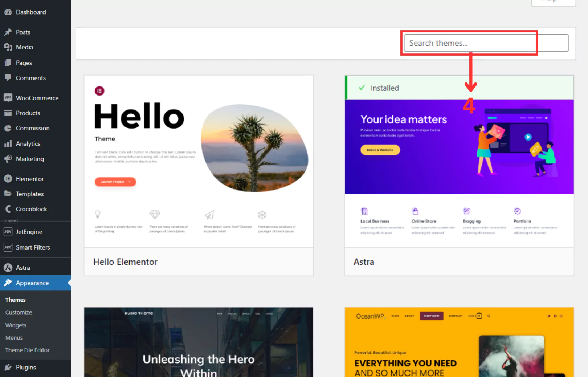Go to Media in sidebar
The height and width of the screenshot is (377, 588).
[36, 47]
